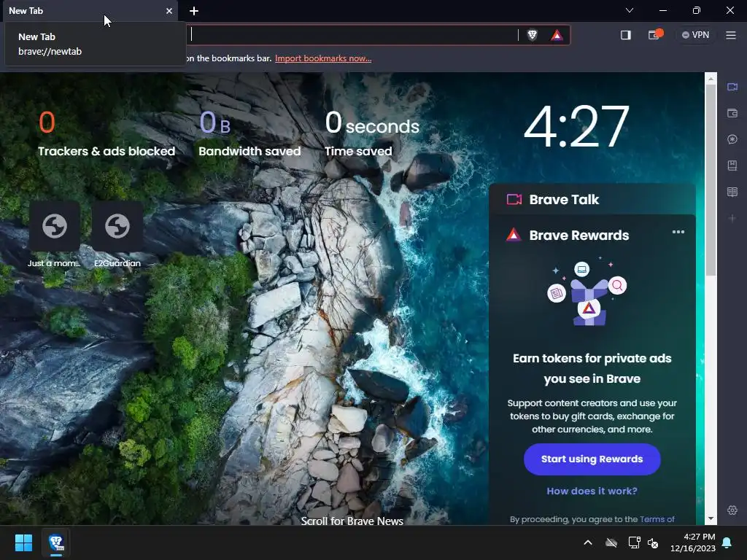Screen dimensions: 747x560
Task: Open Brave Rewards card options menu
Action: (x=678, y=232)
